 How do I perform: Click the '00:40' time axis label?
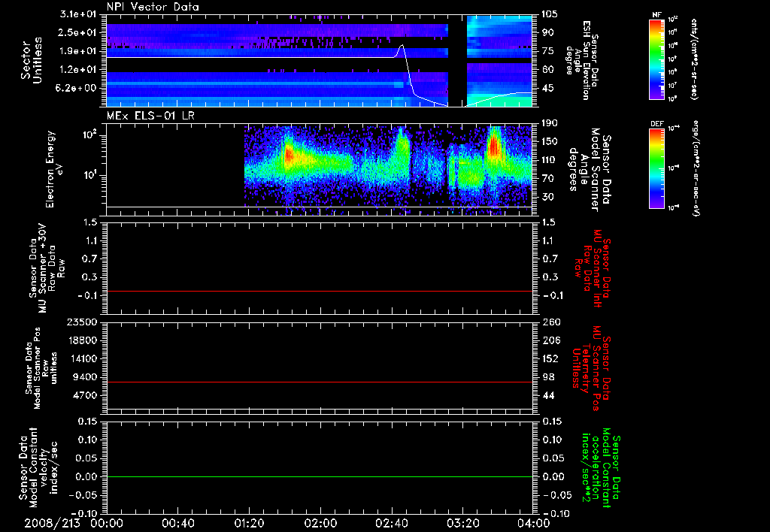(x=177, y=524)
